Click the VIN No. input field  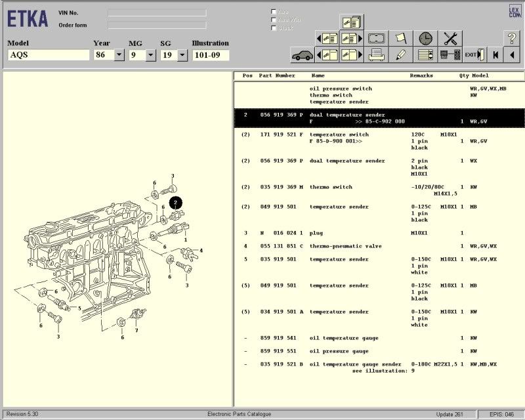pyautogui.click(x=157, y=12)
